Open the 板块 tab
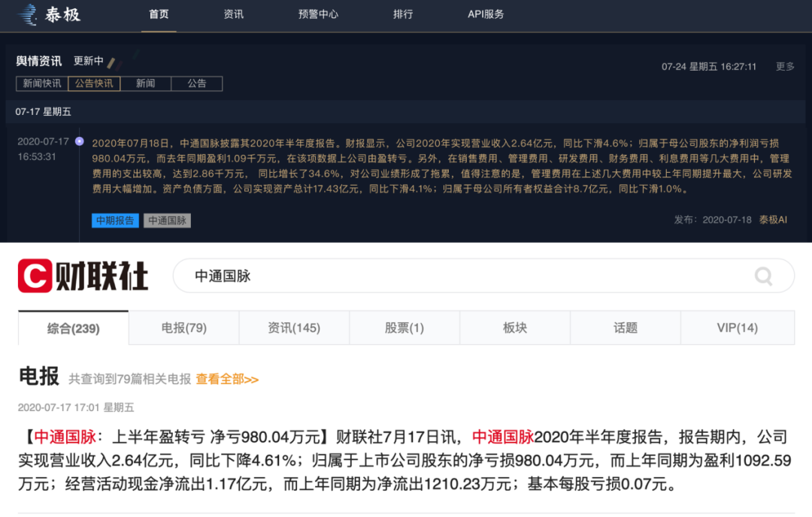 pyautogui.click(x=515, y=328)
